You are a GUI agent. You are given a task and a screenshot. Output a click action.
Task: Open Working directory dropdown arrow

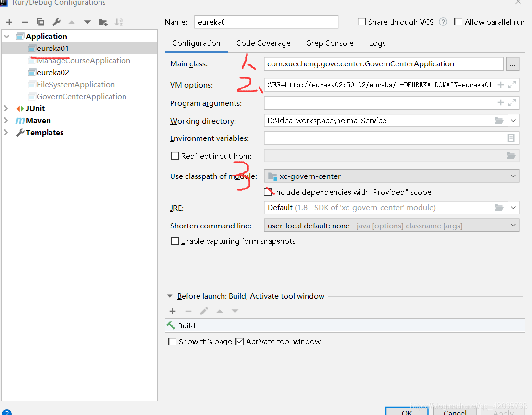click(x=513, y=121)
